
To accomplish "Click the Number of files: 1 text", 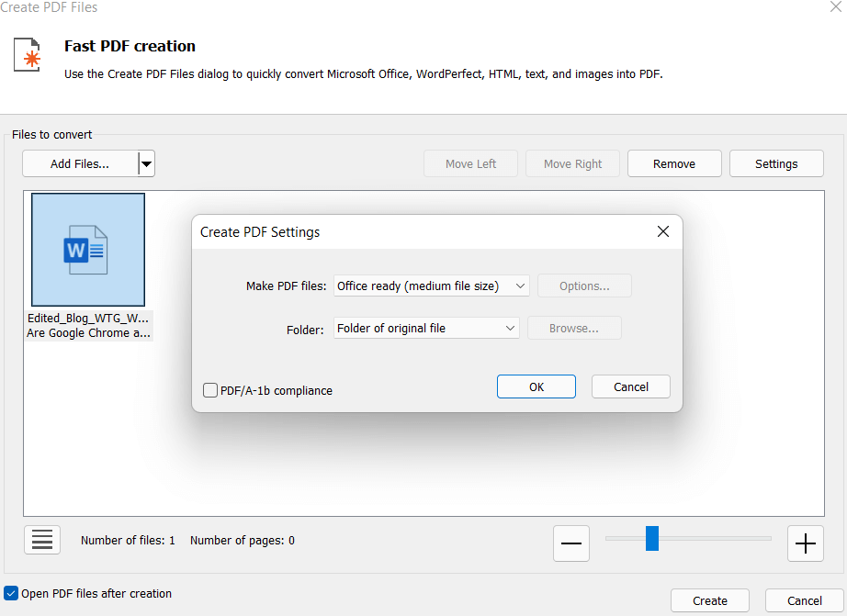I will 128,541.
